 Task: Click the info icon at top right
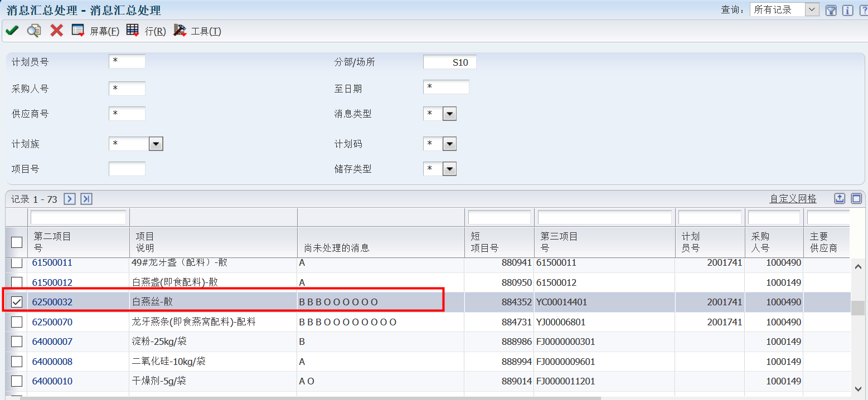(x=847, y=10)
